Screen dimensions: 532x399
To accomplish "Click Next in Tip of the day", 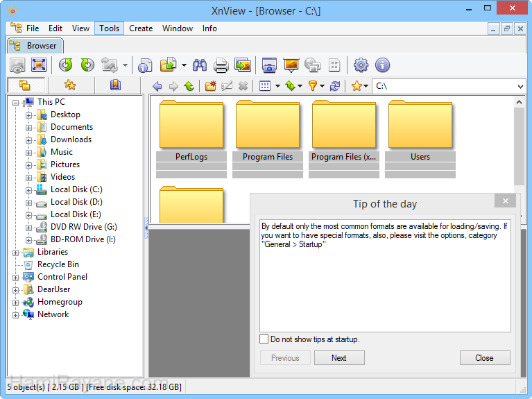I will point(339,358).
